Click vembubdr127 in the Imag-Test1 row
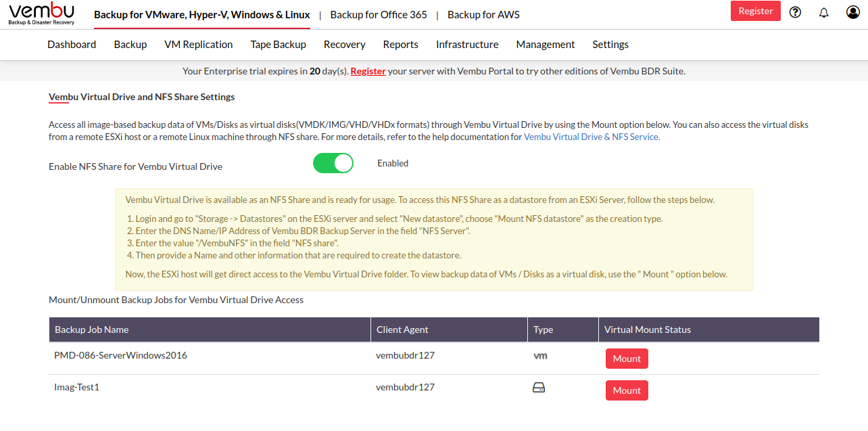This screenshot has height=431, width=868. click(x=405, y=388)
